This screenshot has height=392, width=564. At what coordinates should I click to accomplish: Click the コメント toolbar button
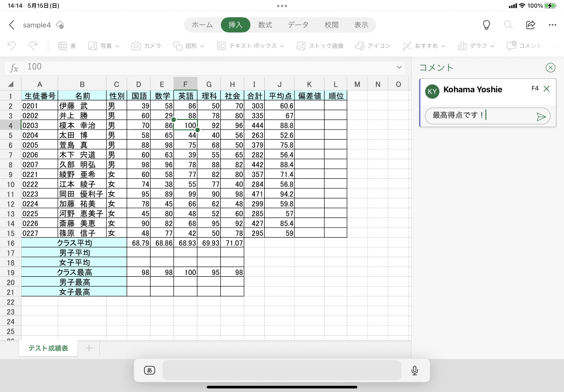point(524,46)
